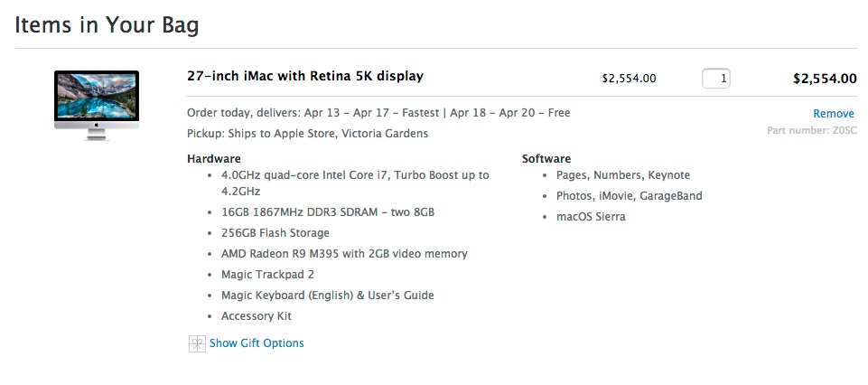
Task: Click the AMD Radeon R9 M395 item
Action: click(x=344, y=254)
